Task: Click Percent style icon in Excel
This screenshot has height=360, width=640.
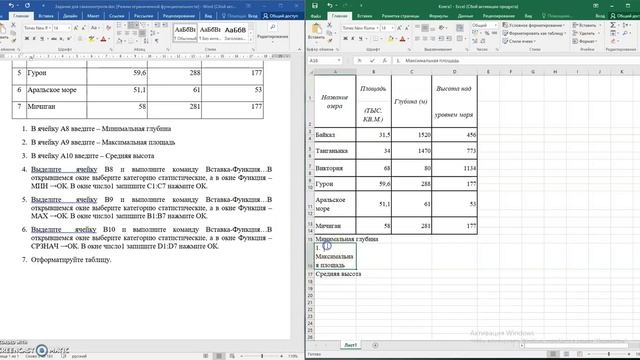Action: coord(487,33)
